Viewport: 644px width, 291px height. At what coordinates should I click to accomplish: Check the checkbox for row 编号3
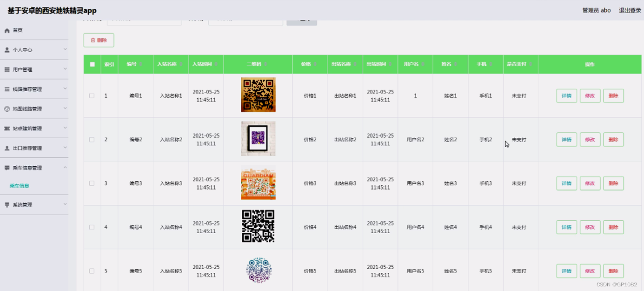coord(92,183)
